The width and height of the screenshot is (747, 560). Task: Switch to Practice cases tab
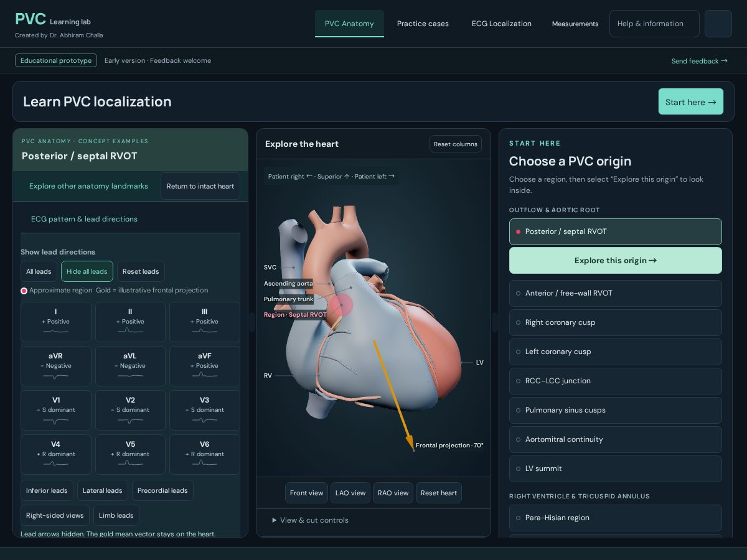pyautogui.click(x=423, y=24)
